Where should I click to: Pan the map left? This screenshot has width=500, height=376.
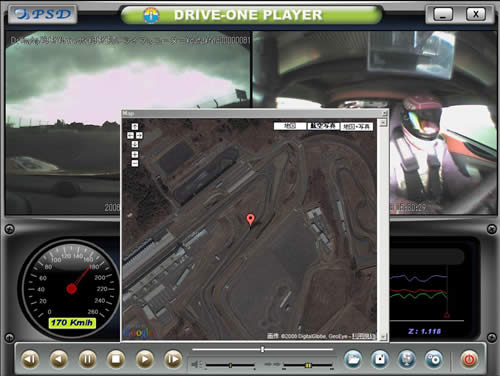[x=131, y=135]
